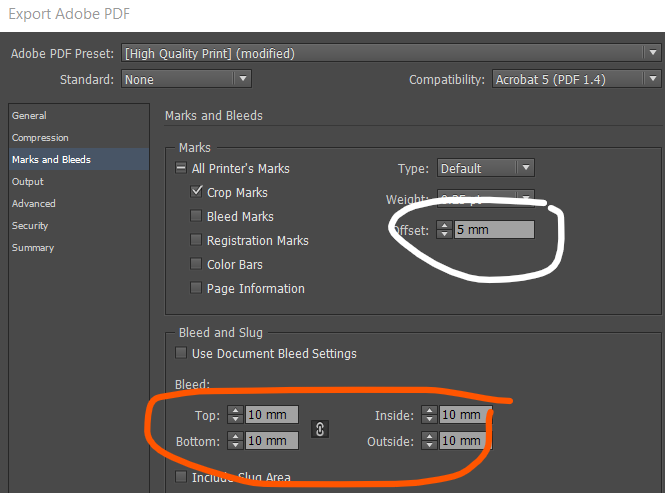The width and height of the screenshot is (665, 493).
Task: Click the Top bleed value field
Action: 272,414
